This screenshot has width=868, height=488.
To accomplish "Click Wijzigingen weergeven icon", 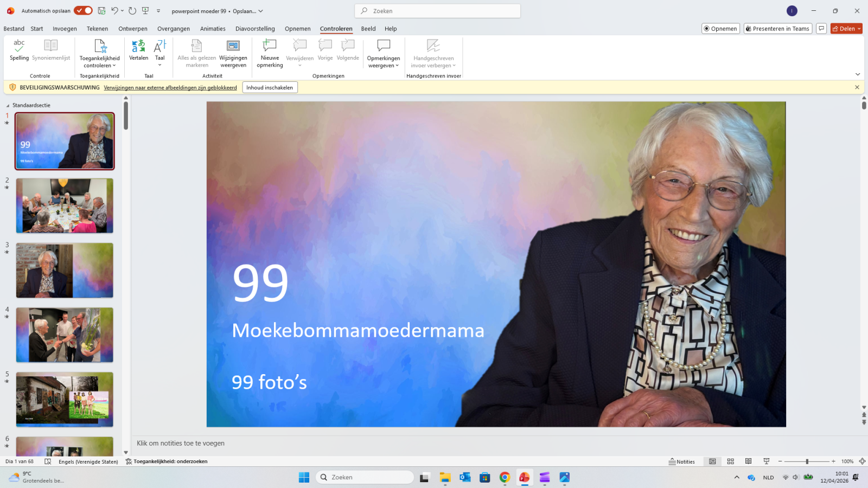I will 233,47.
